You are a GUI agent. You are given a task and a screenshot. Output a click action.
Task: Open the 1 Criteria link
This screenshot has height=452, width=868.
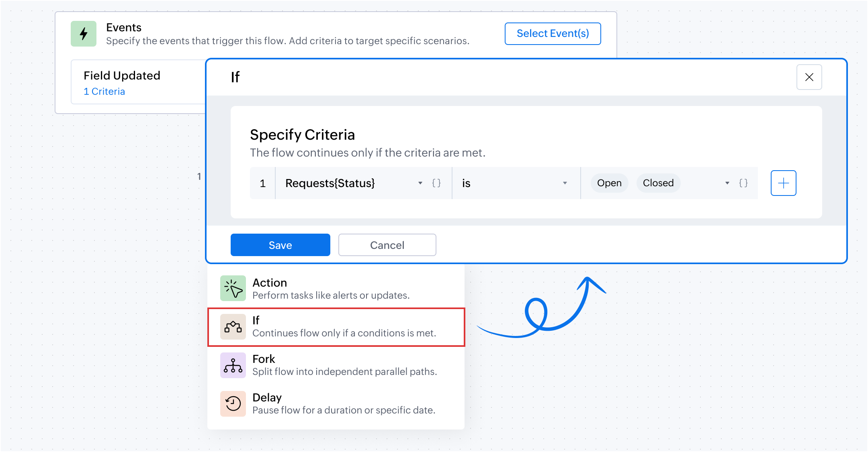click(104, 92)
